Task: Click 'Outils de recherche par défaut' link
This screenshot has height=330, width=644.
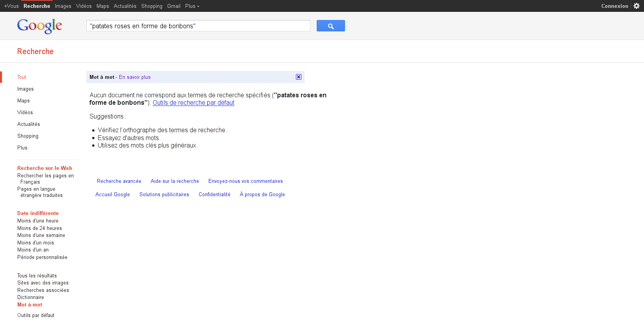Action: [193, 103]
